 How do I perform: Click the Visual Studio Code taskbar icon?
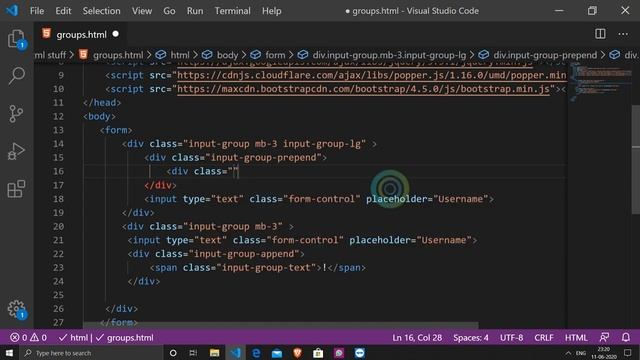click(x=236, y=353)
